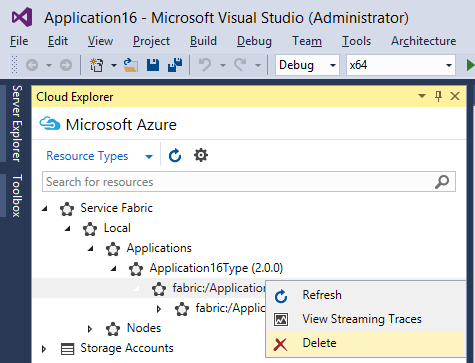475x363 pixels.
Task: Open the New Project dropdown arrow
Action: [x=114, y=65]
